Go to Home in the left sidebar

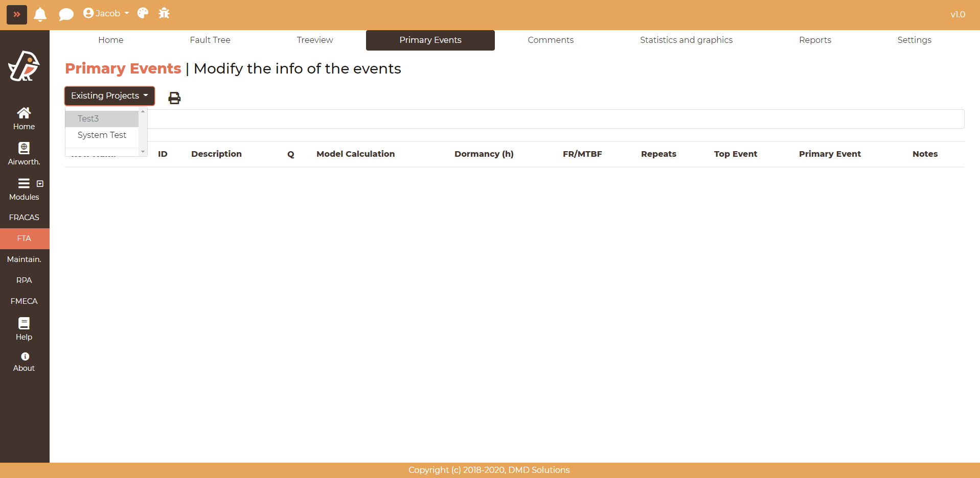[x=24, y=118]
